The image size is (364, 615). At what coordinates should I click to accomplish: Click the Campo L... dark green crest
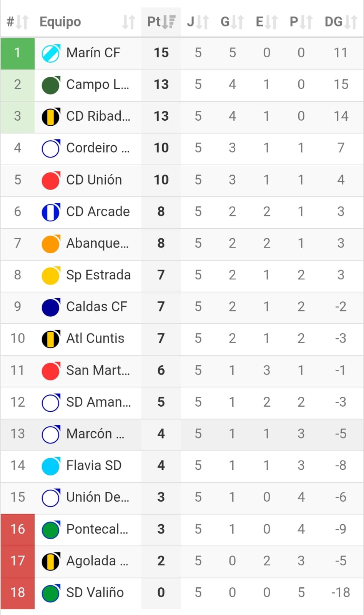50,85
